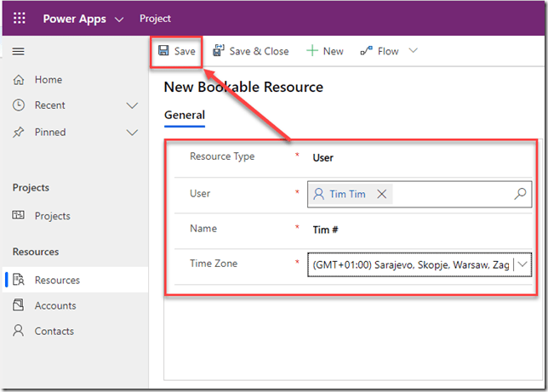Image resolution: width=548 pixels, height=392 pixels.
Task: Expand the Pinned chevron
Action: 132,132
